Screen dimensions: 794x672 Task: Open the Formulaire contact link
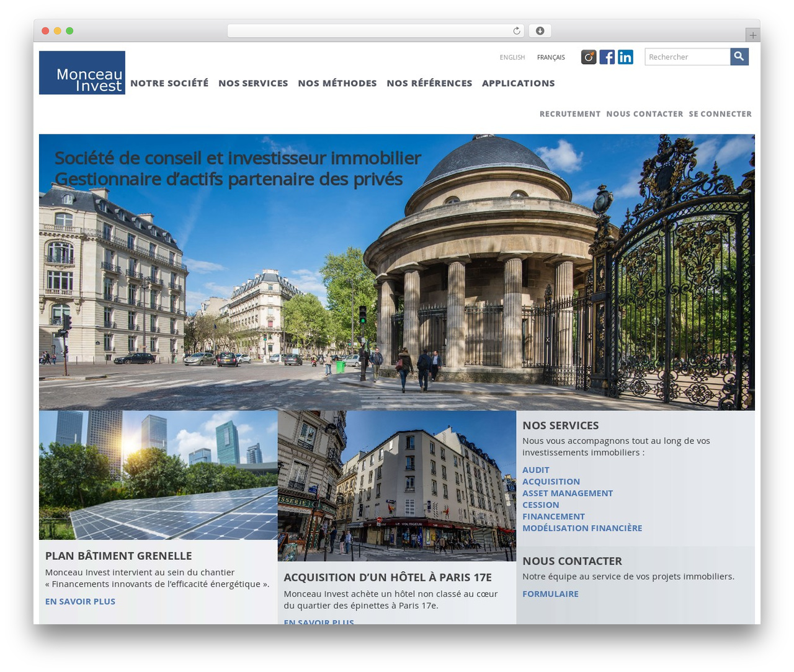[x=550, y=594]
